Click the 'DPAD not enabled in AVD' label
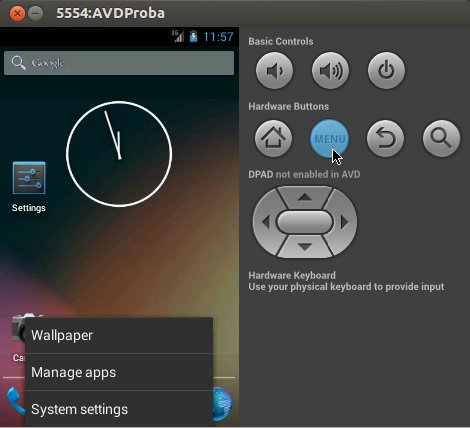Image resolution: width=470 pixels, height=428 pixels. tap(304, 174)
